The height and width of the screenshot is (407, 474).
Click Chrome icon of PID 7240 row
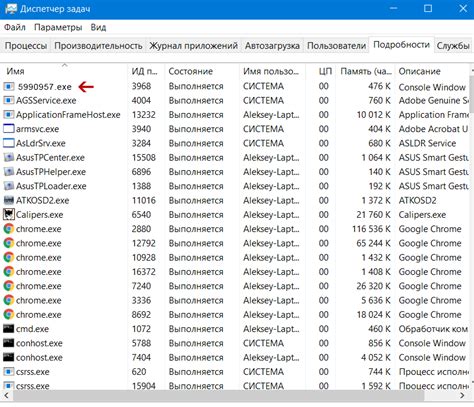click(9, 286)
